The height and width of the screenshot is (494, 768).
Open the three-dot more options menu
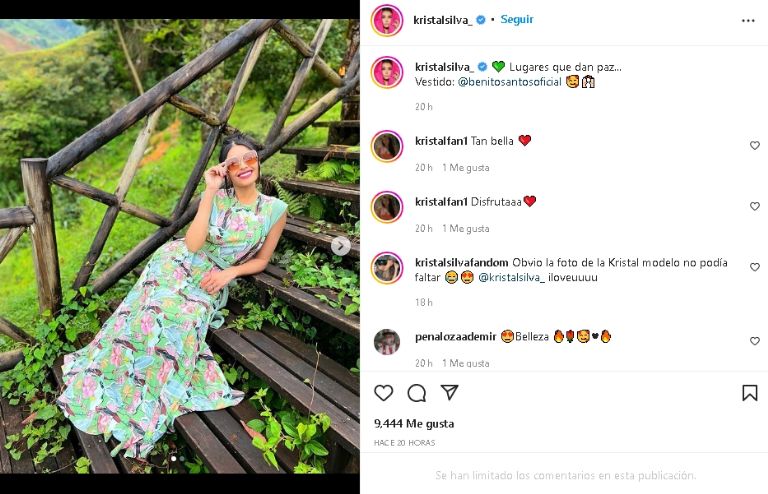click(748, 20)
